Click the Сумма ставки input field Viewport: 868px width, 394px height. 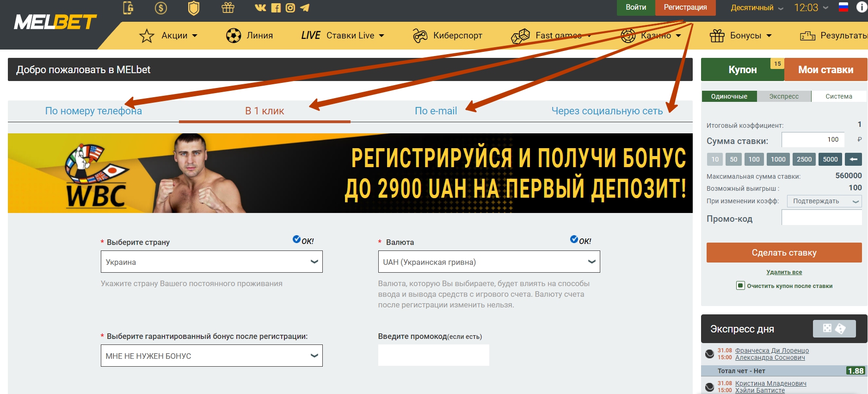[813, 139]
